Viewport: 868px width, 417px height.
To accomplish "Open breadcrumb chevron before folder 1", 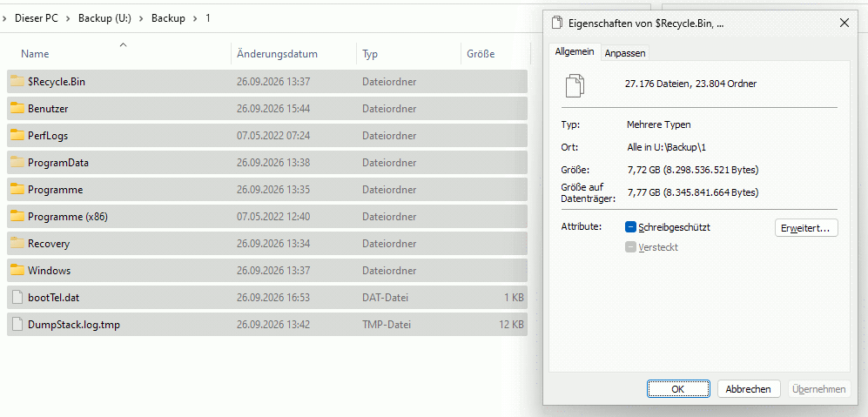I will coord(195,18).
